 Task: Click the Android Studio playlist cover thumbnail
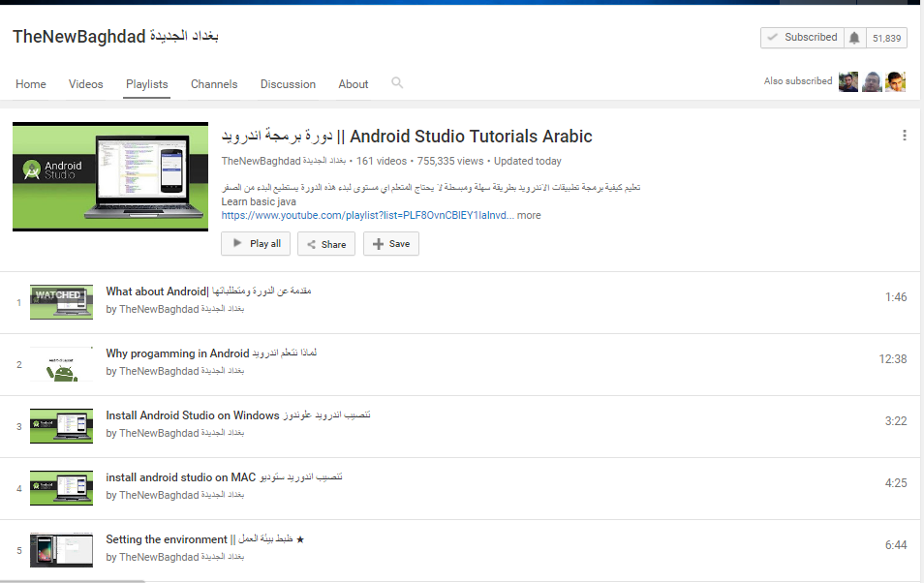(110, 176)
